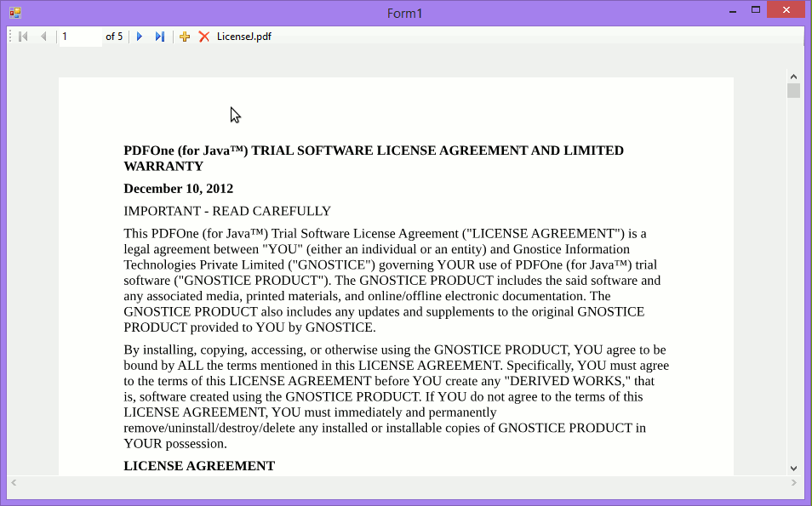Click the 'December 10, 2012' date line
The height and width of the screenshot is (506, 812).
point(178,188)
